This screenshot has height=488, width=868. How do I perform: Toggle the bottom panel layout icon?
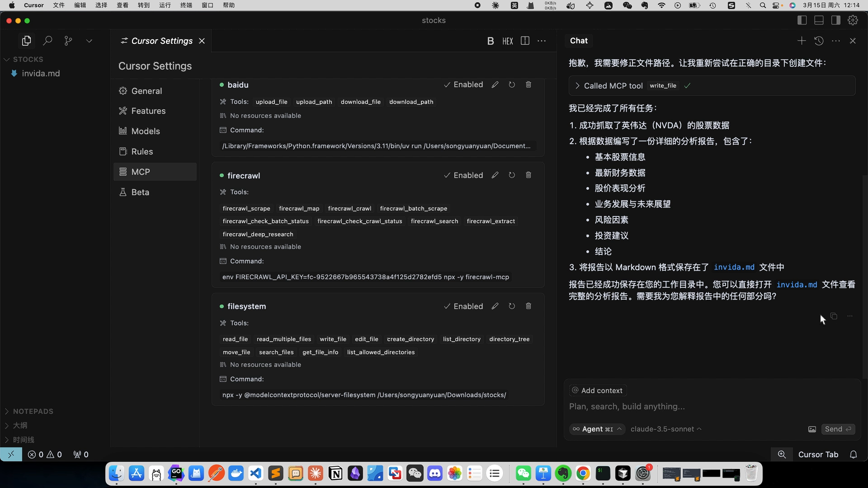pyautogui.click(x=819, y=20)
